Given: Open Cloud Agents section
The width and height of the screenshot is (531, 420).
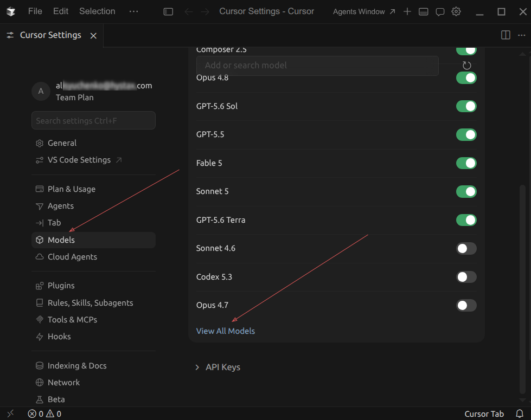Looking at the screenshot, I should click(93, 257).
